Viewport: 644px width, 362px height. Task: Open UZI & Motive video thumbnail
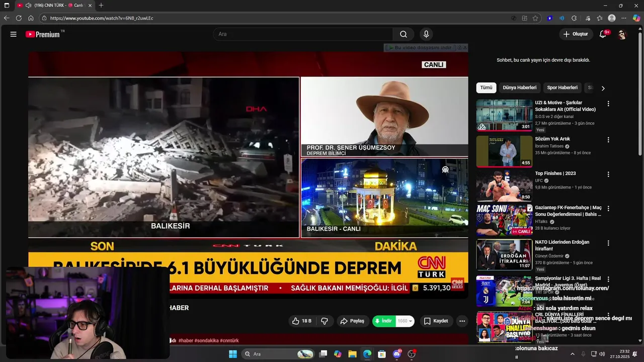click(504, 115)
